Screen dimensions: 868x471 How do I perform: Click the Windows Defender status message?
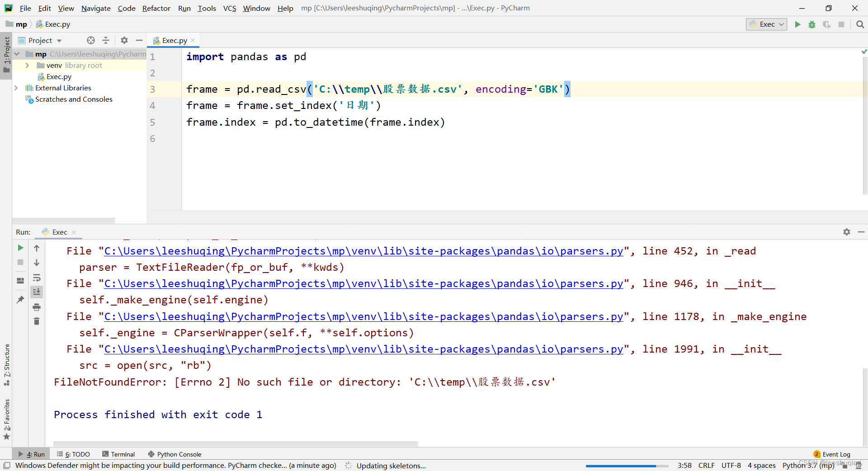click(175, 466)
